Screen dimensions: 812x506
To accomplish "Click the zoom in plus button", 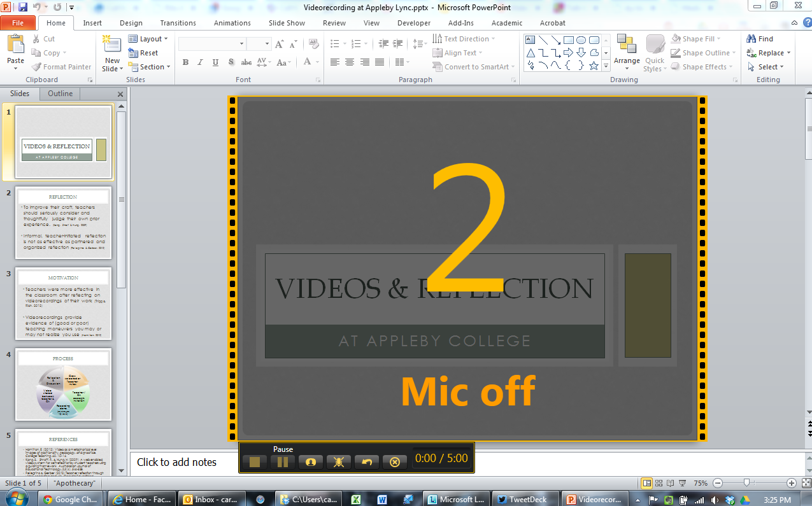I will [791, 483].
